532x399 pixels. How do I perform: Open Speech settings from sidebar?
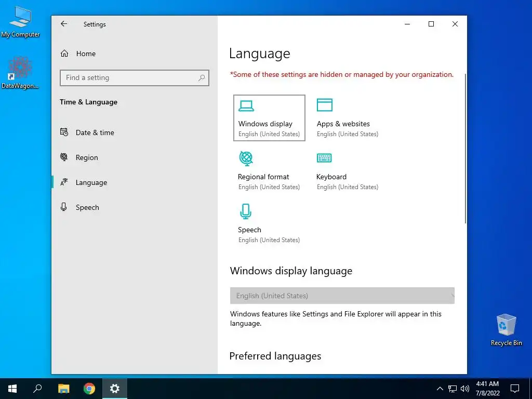[135, 207]
